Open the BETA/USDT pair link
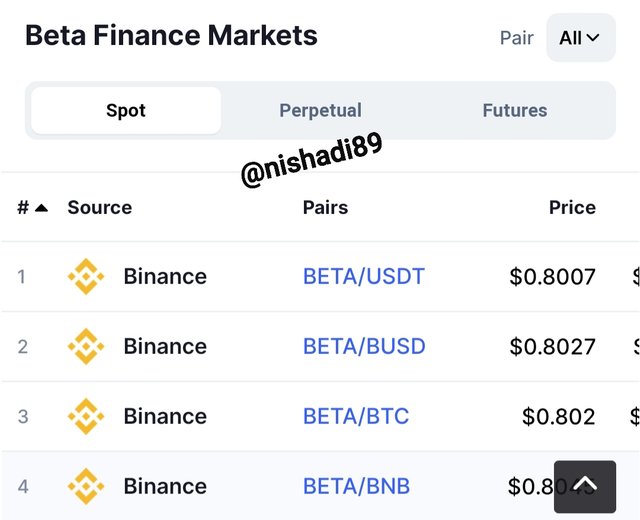Viewport: 640px width, 520px height. [364, 276]
